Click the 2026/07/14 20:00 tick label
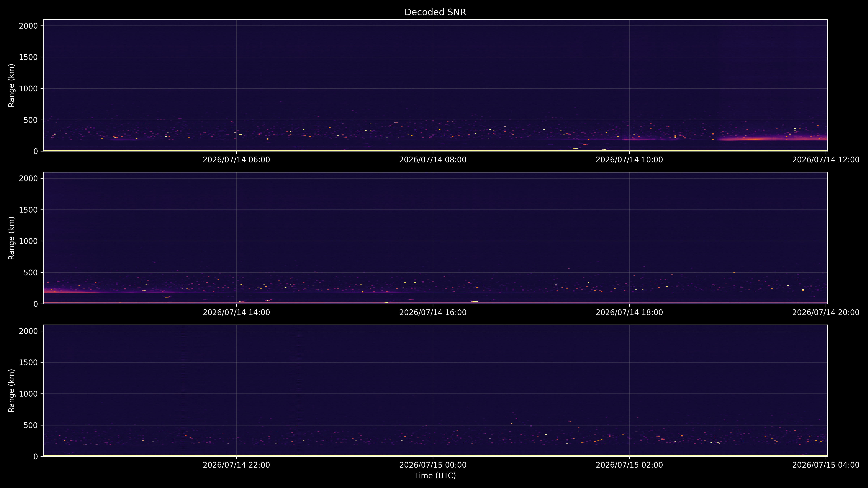The image size is (868, 488). [826, 313]
